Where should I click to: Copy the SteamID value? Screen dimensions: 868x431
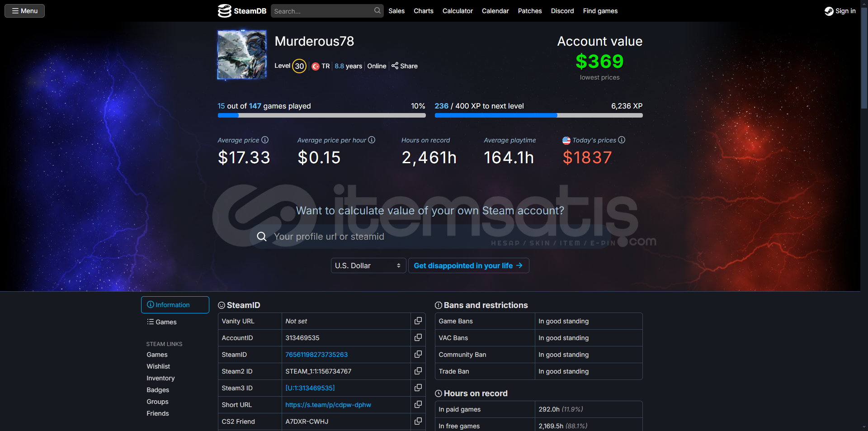pos(418,354)
